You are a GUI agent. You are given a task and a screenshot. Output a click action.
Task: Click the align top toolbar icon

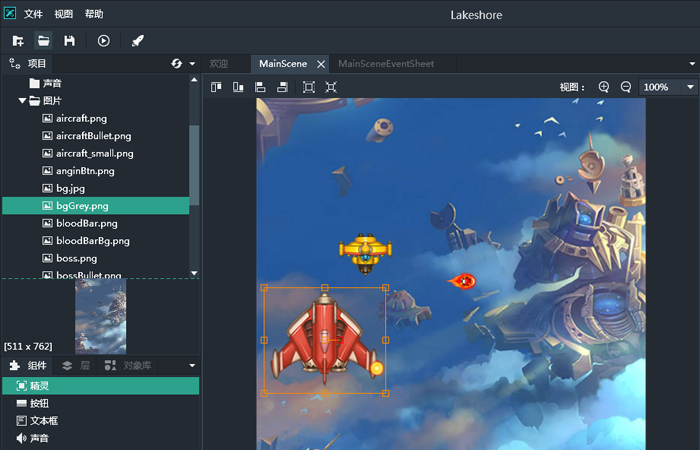pyautogui.click(x=216, y=87)
